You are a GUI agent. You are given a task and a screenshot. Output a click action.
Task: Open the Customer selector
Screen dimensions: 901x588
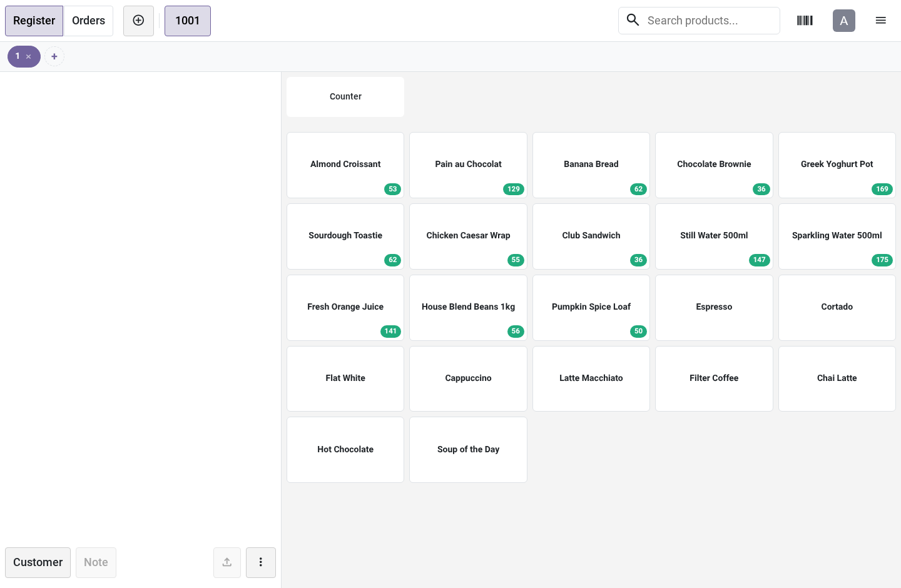tap(38, 562)
